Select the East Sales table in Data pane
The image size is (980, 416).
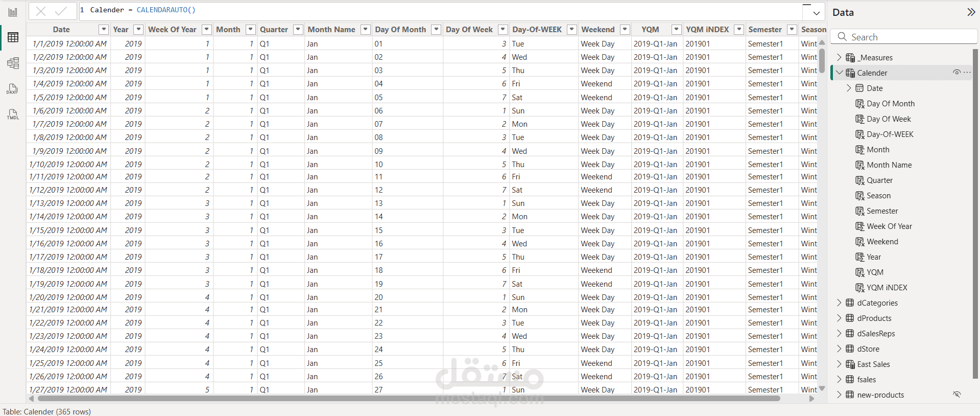click(x=873, y=364)
